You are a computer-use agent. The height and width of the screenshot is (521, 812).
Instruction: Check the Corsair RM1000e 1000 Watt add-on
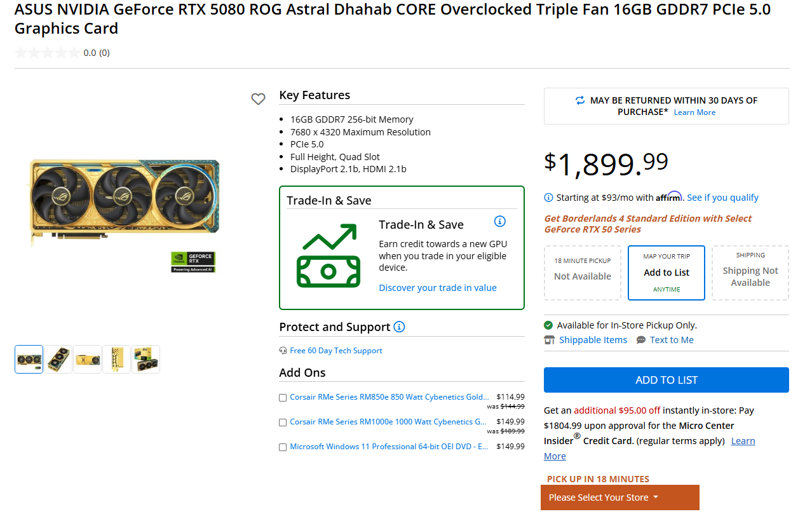click(x=283, y=422)
